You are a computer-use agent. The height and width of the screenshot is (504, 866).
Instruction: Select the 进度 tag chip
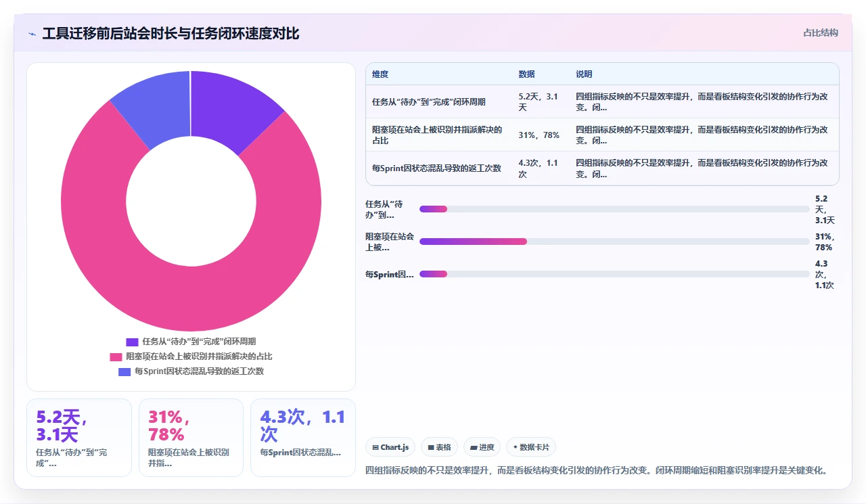click(x=482, y=447)
